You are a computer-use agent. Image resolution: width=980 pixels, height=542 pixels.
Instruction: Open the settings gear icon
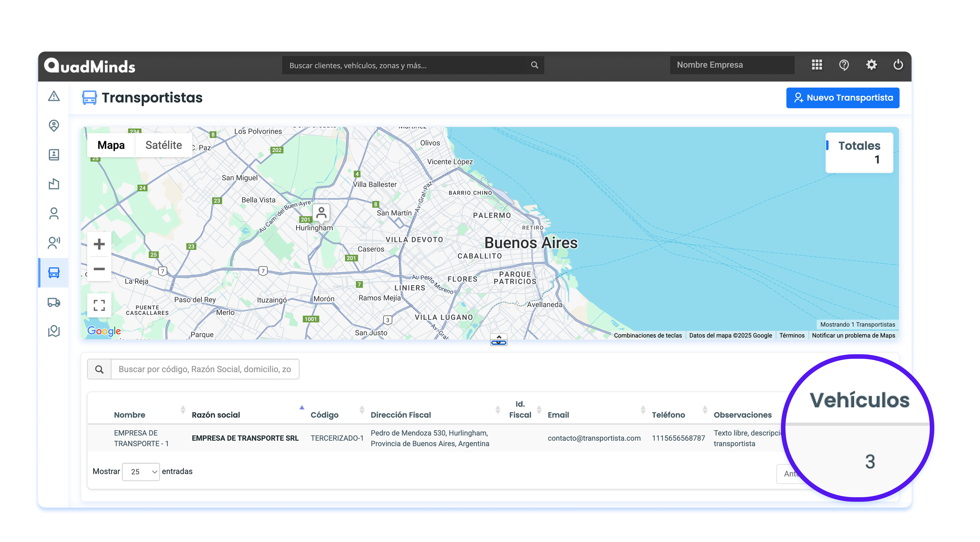coord(871,65)
